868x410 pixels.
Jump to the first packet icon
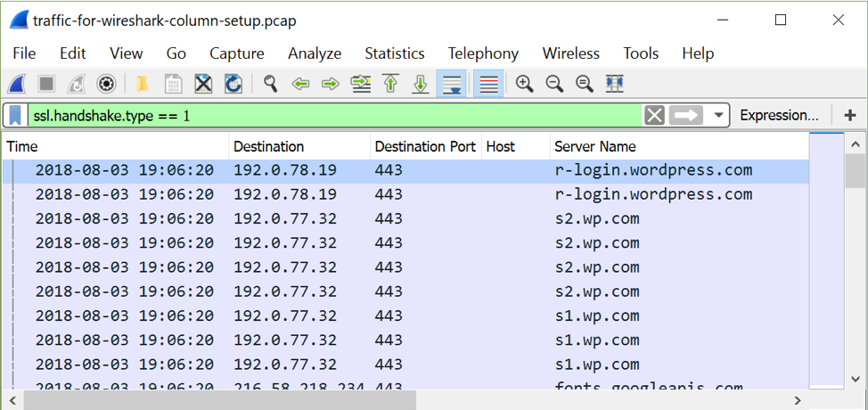click(390, 84)
